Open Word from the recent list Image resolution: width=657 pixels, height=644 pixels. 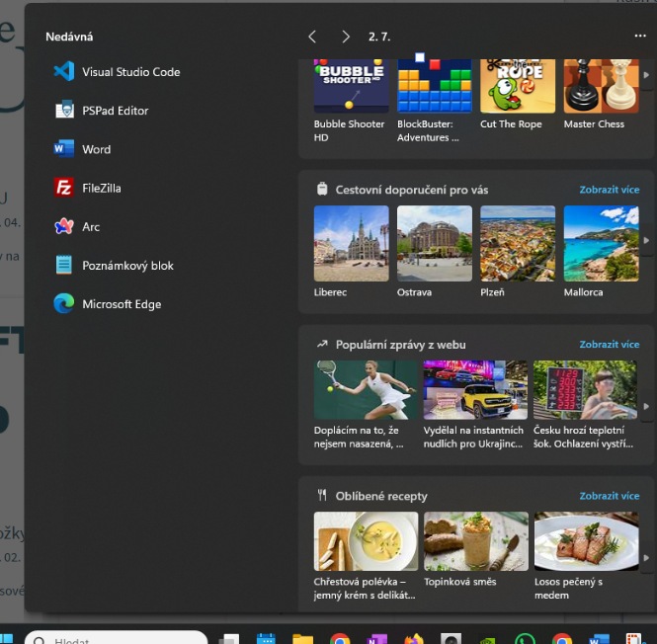(83, 149)
